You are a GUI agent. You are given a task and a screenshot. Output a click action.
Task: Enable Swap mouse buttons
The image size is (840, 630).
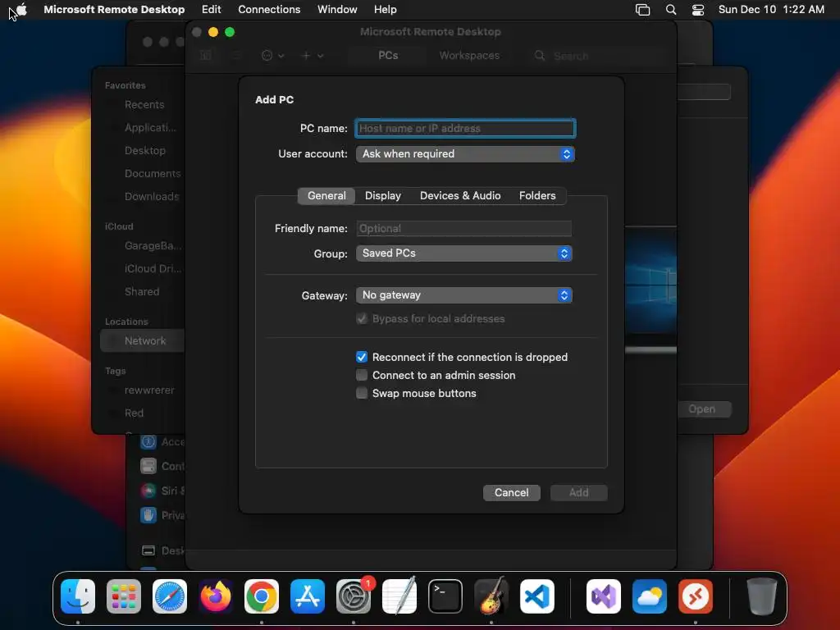pos(362,393)
